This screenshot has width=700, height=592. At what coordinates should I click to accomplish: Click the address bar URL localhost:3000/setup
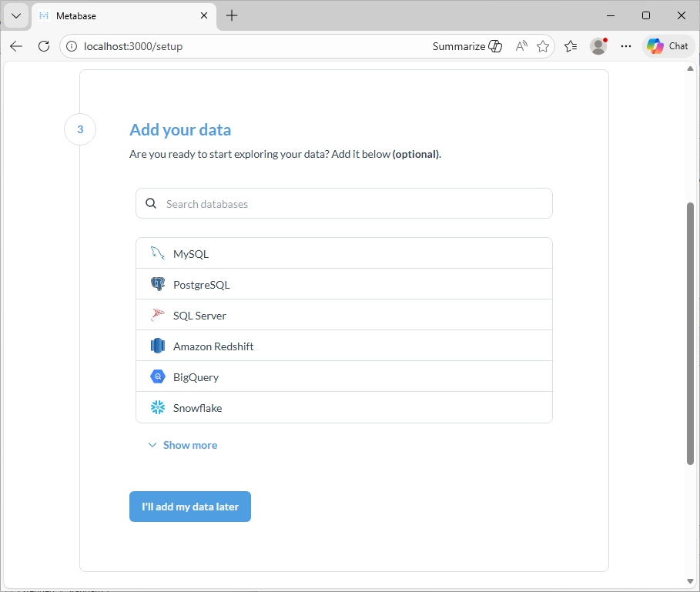133,46
